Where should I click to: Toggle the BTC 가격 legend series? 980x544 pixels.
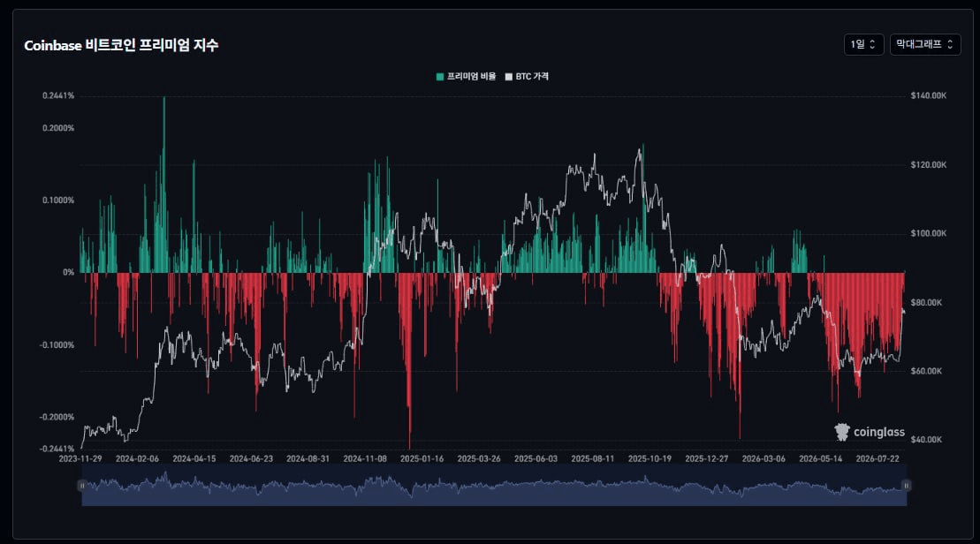click(527, 76)
